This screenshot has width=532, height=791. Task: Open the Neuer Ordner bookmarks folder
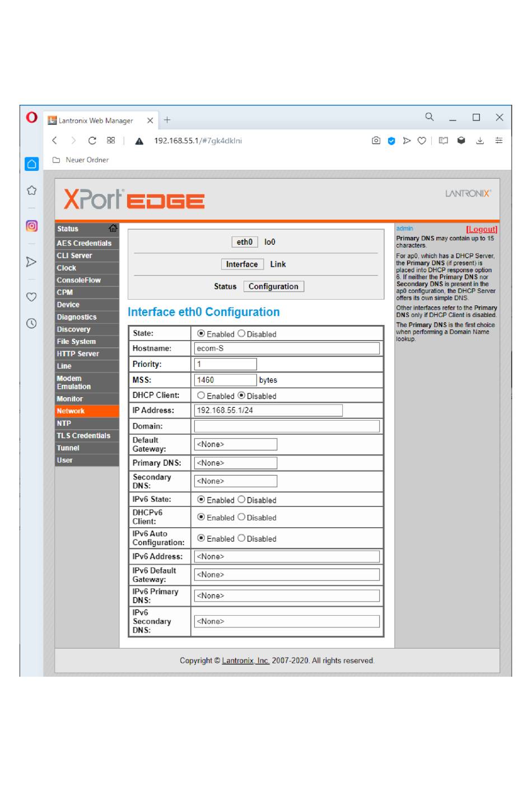coord(81,160)
